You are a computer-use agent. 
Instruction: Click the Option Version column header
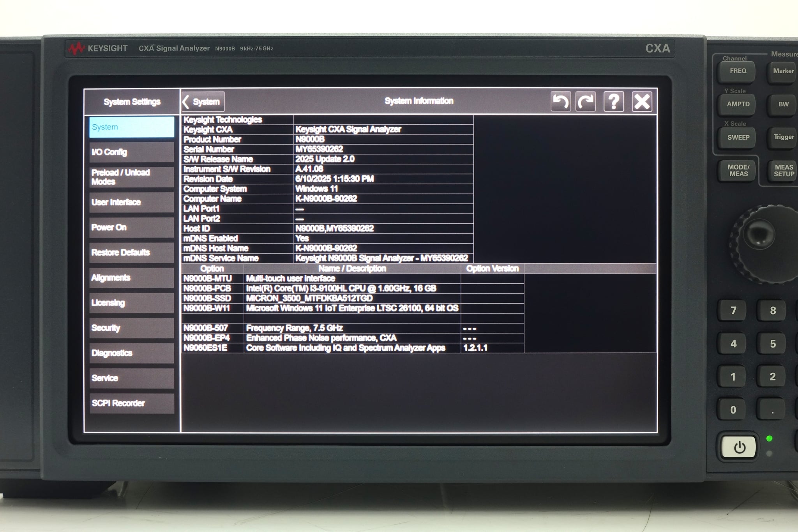coord(493,269)
